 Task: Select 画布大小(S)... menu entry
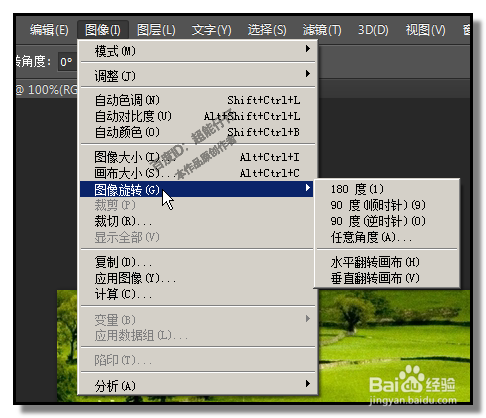[x=197, y=173]
